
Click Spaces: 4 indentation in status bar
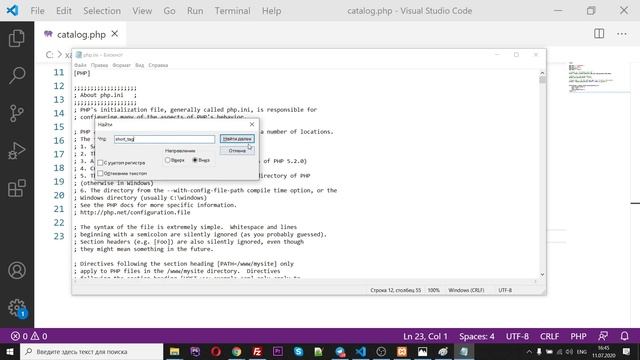click(477, 336)
